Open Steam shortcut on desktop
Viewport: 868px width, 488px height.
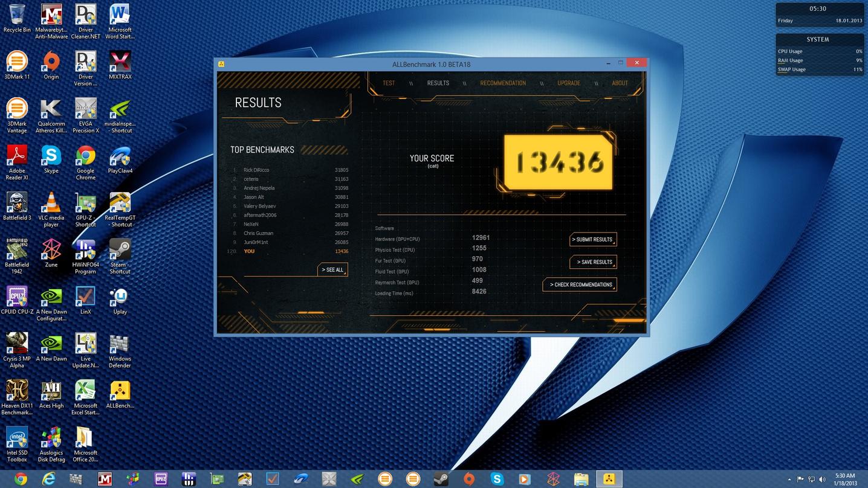(120, 256)
